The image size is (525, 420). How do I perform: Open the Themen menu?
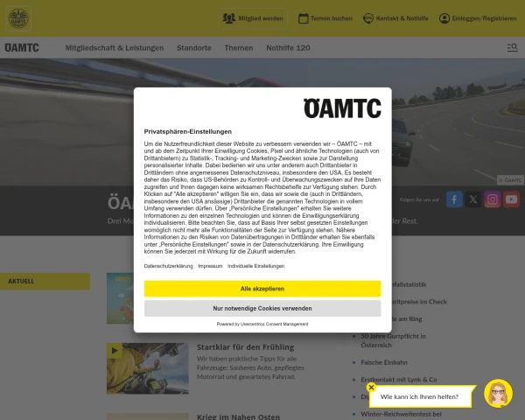[x=239, y=48]
